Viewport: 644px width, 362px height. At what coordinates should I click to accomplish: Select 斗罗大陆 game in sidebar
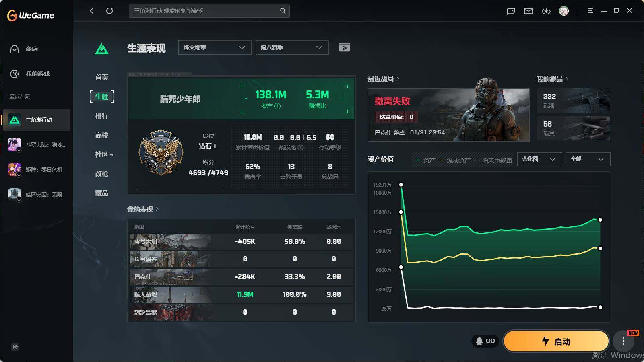pos(37,145)
